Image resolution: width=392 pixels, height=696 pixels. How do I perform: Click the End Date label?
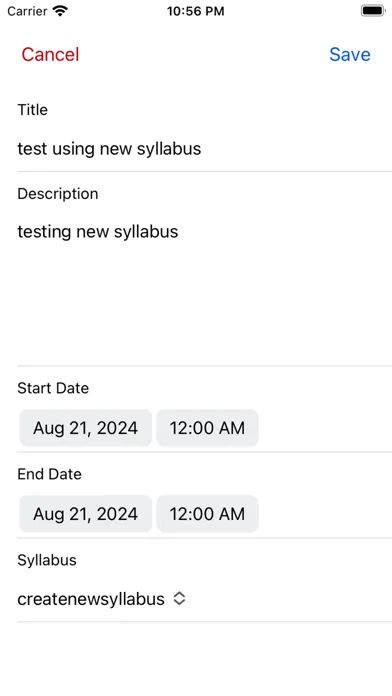click(49, 474)
